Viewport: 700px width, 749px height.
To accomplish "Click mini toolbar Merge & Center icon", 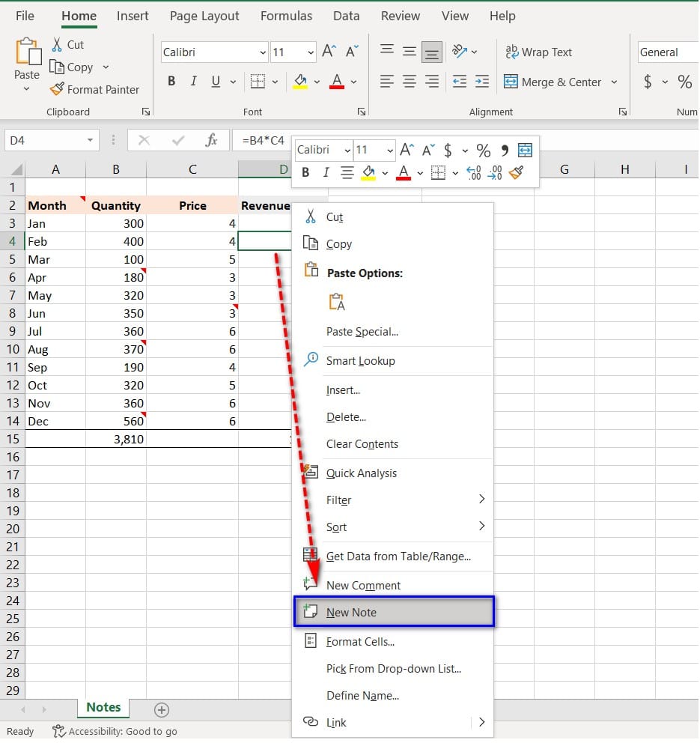I will tap(525, 150).
